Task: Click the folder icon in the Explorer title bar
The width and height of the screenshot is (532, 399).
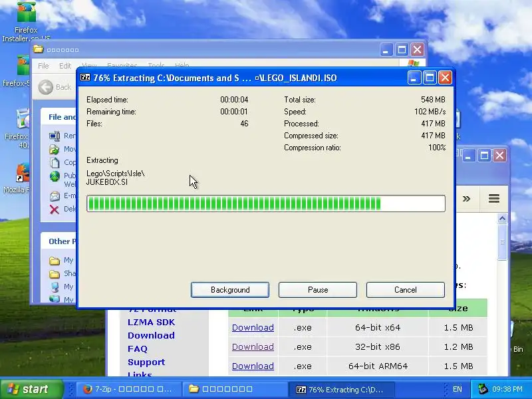Action: [38, 49]
